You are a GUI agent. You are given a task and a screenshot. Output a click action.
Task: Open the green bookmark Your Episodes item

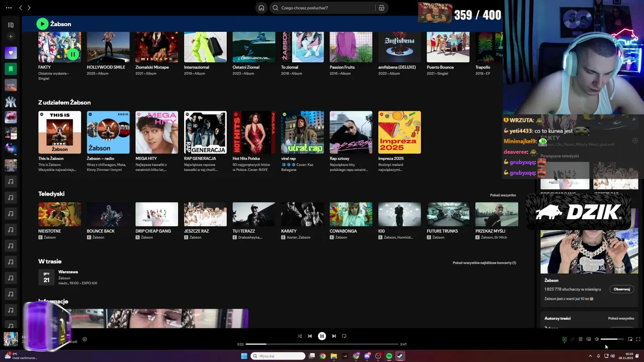[x=11, y=69]
